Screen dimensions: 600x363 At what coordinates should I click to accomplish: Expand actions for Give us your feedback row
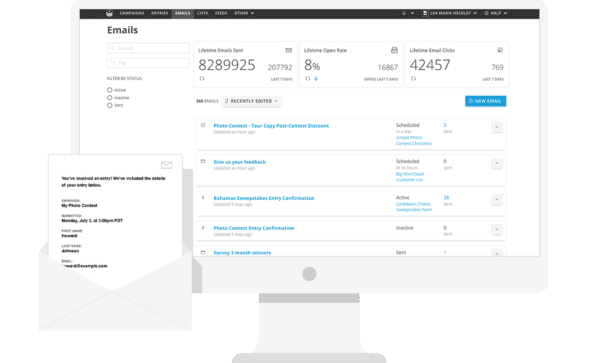497,163
